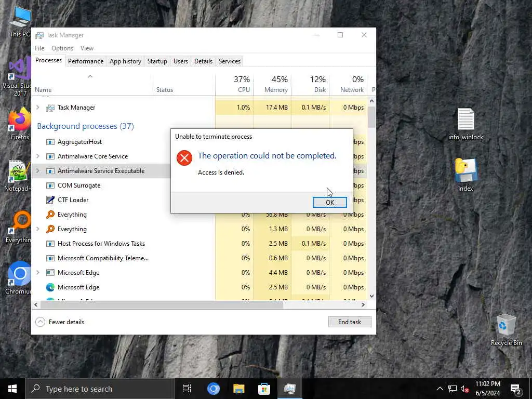Open the View menu
Viewport: 532px width, 399px height.
pyautogui.click(x=87, y=48)
